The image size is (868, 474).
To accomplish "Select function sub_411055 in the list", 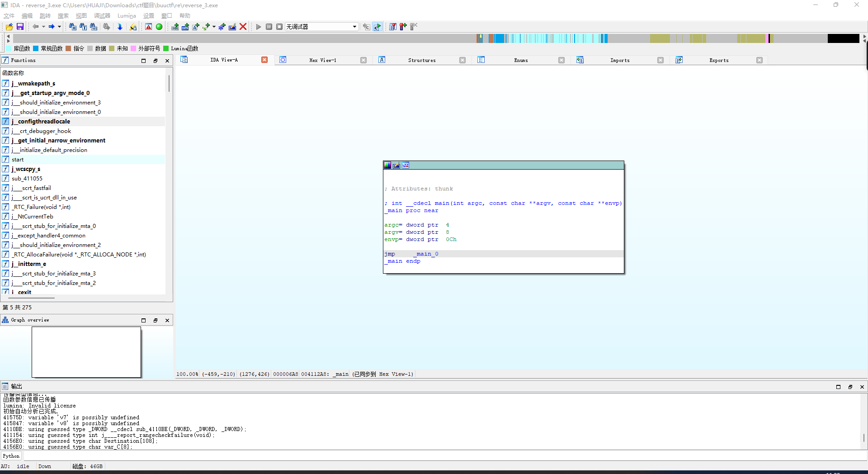I will coord(83,178).
